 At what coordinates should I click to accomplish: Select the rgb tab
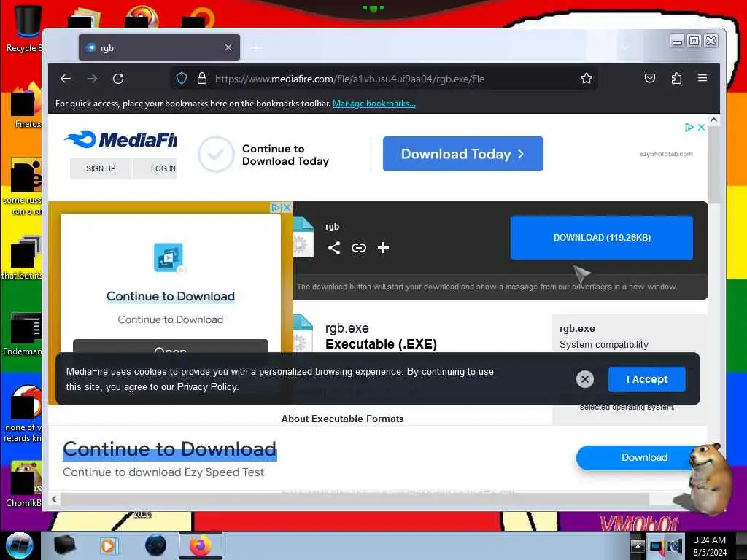pyautogui.click(x=159, y=47)
